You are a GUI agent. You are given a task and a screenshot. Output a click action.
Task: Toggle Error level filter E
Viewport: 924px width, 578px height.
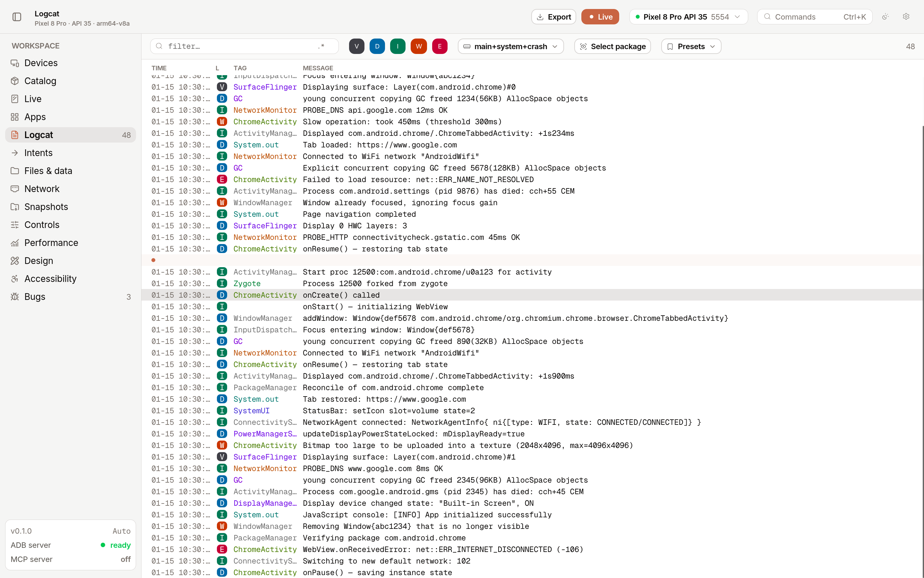[x=440, y=46]
